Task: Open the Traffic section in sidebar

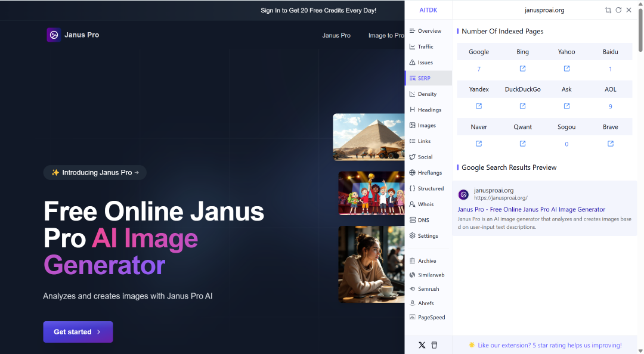Action: (428, 47)
